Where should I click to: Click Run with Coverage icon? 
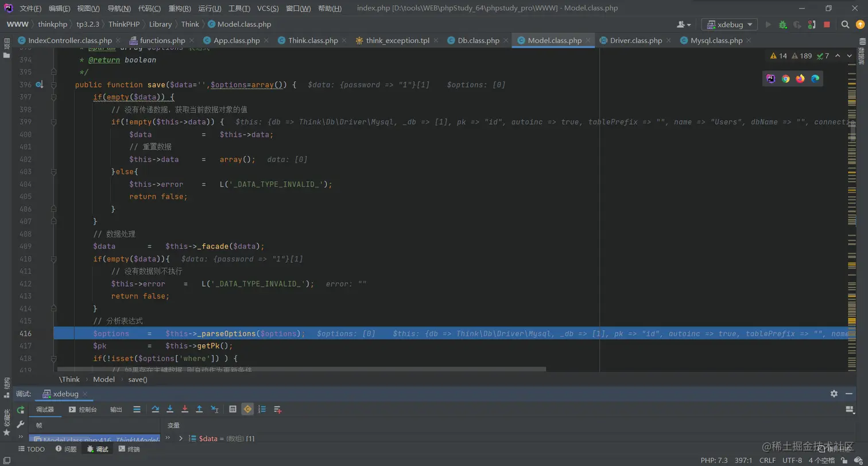tap(797, 25)
